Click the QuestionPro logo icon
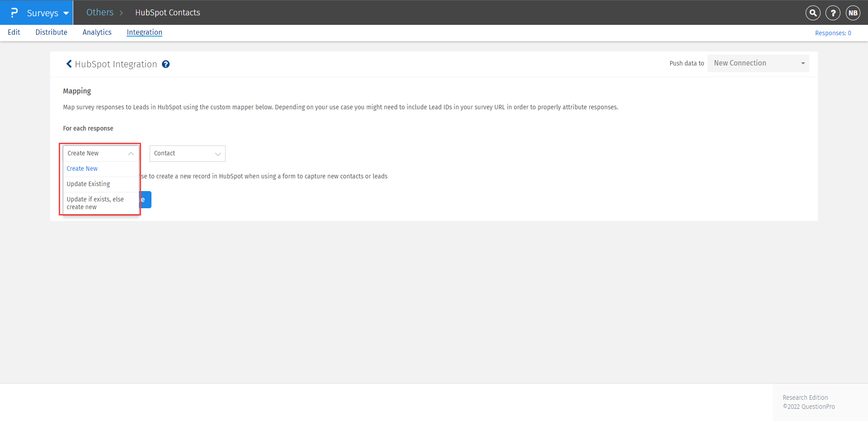 14,13
